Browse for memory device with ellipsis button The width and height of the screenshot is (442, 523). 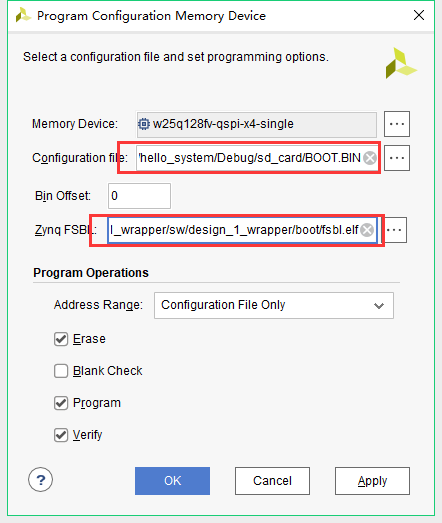397,124
